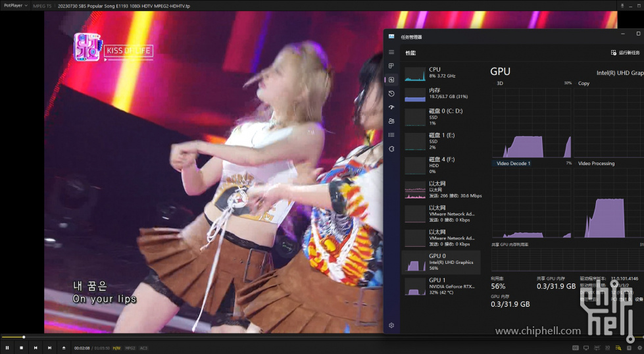Click the shared GPU memory usage graph
Screen dimensions: 644x354
tap(568, 259)
